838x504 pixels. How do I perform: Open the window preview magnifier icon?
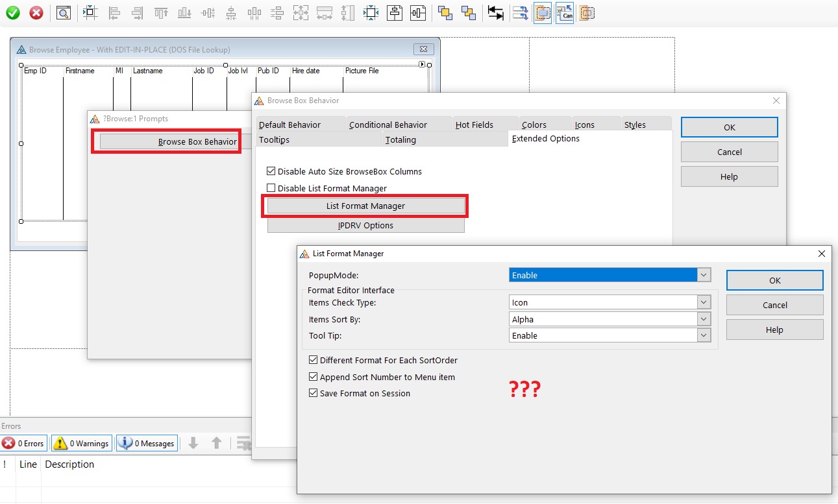tap(63, 12)
